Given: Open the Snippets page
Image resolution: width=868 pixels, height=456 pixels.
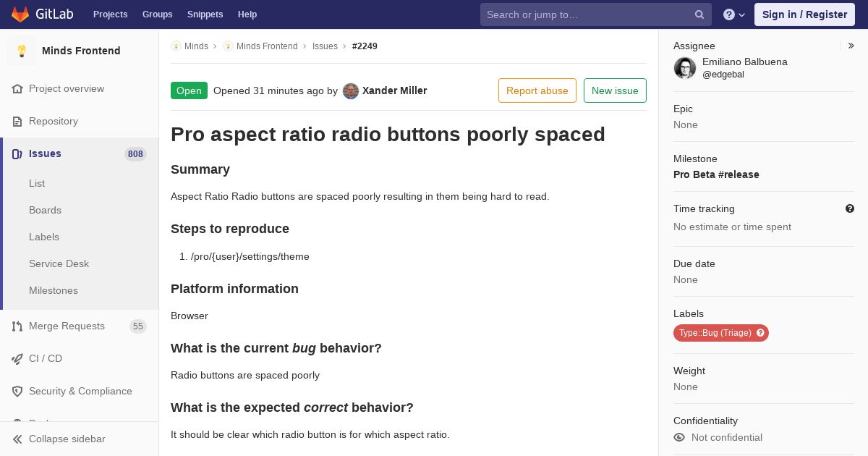Looking at the screenshot, I should pyautogui.click(x=205, y=14).
